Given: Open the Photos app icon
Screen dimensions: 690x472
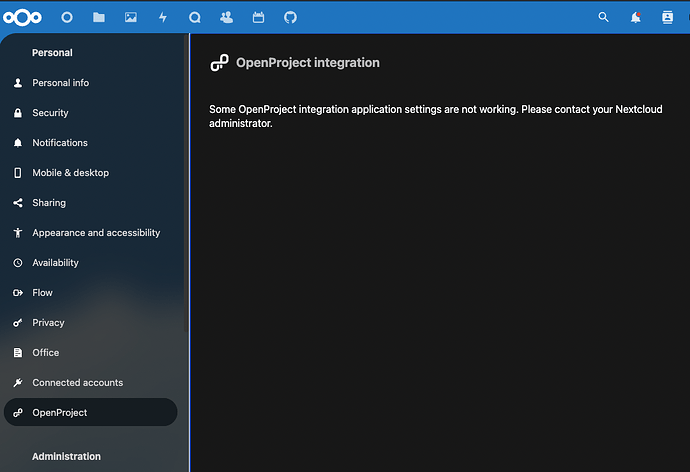Looking at the screenshot, I should [131, 18].
